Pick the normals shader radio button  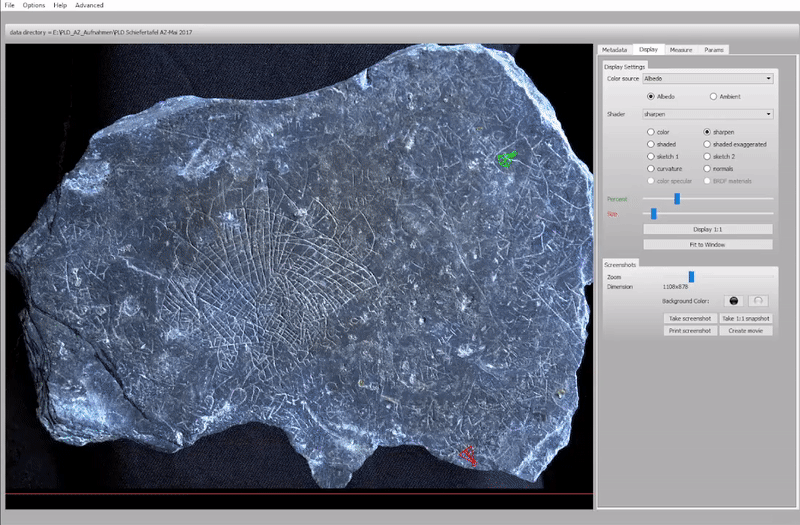(x=708, y=168)
